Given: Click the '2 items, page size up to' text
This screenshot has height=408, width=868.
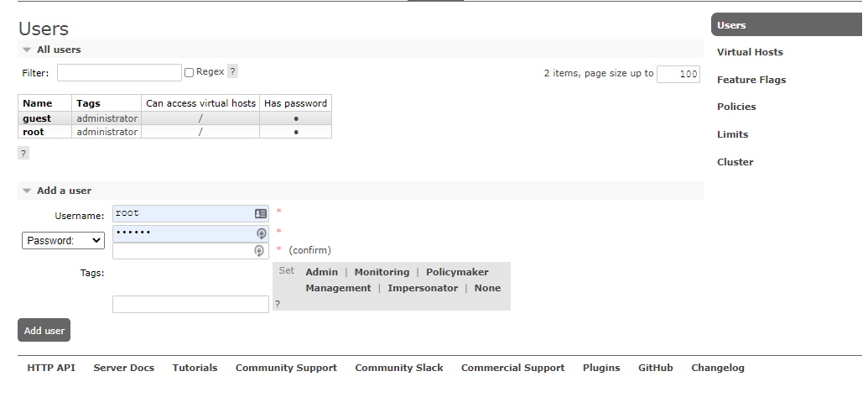Looking at the screenshot, I should pos(599,73).
